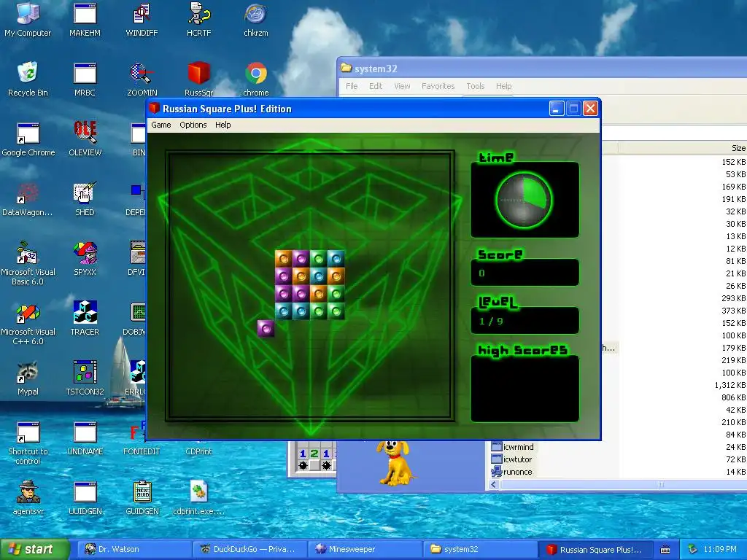This screenshot has height=560, width=747.
Task: Click the keyboard icon beside the system tray
Action: coord(665,550)
